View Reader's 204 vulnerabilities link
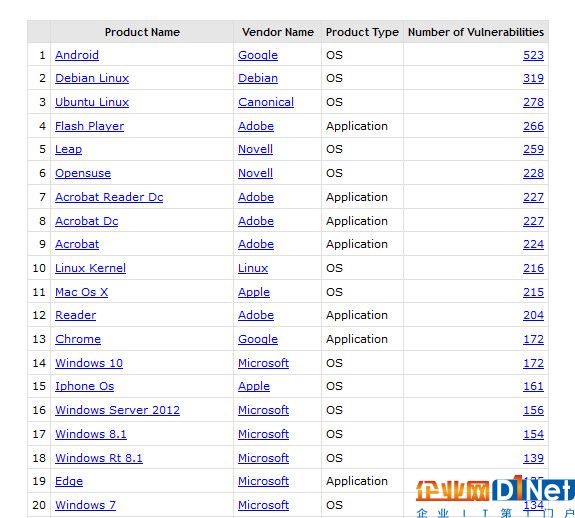 (533, 315)
